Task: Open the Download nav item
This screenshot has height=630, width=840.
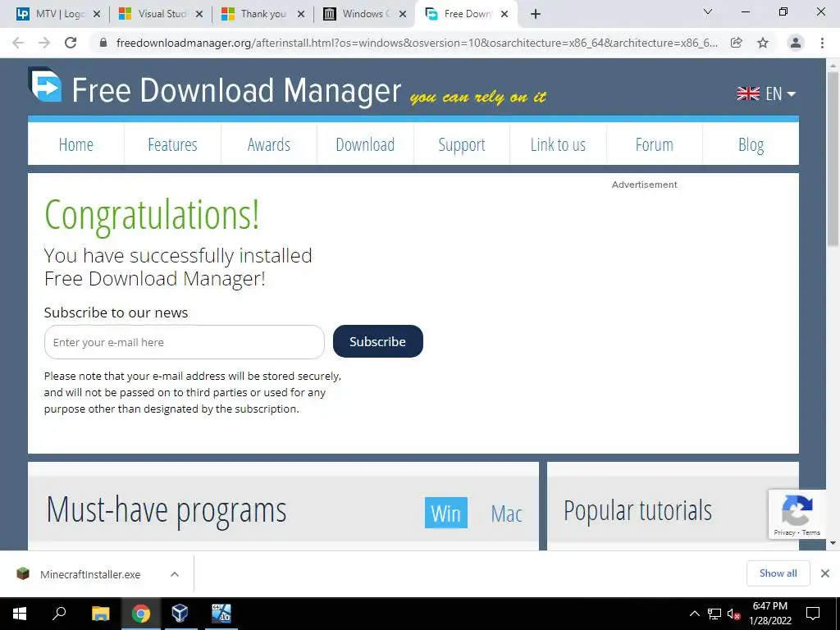Action: coord(365,144)
